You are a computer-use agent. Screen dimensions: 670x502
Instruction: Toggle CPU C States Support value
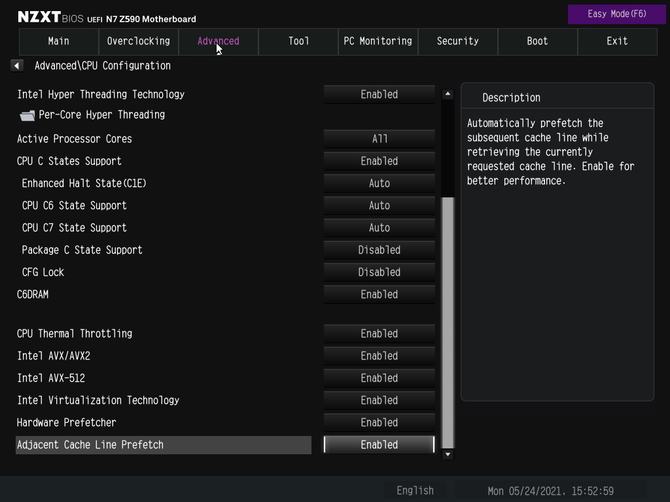click(x=379, y=161)
